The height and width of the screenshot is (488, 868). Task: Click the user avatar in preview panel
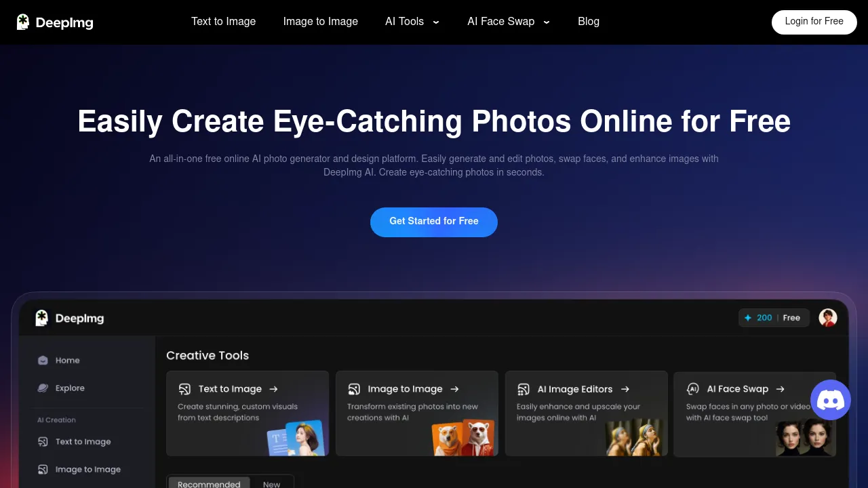[828, 318]
